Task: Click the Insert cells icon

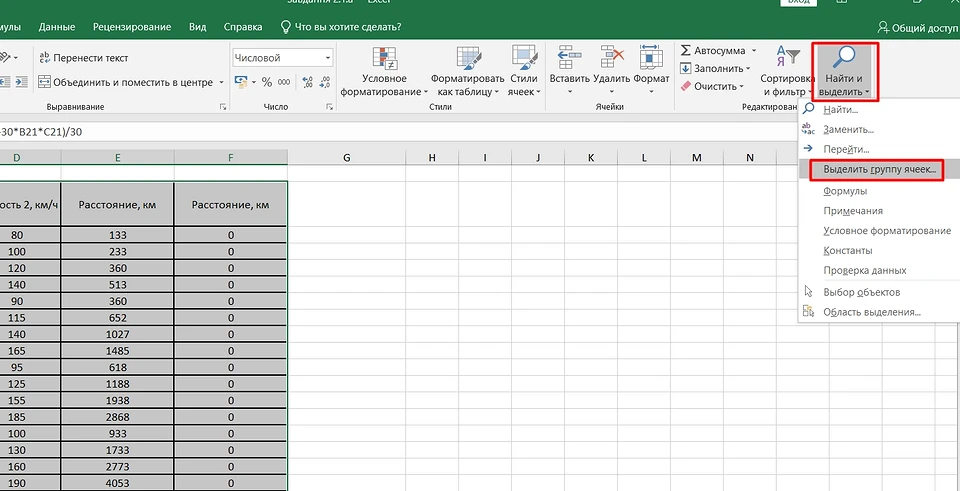Action: [x=570, y=58]
